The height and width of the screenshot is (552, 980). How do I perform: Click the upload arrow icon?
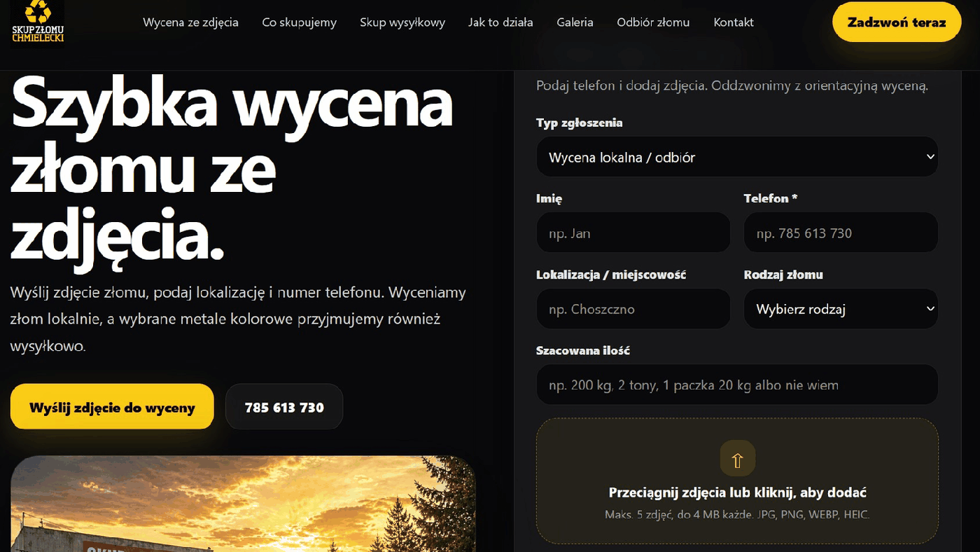coord(737,459)
